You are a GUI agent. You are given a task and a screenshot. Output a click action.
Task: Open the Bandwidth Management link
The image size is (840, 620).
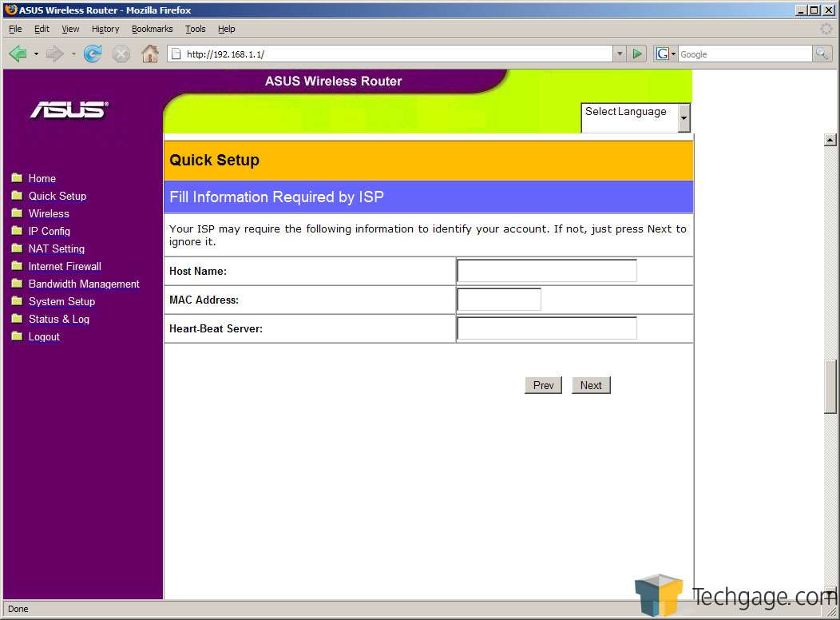(84, 284)
